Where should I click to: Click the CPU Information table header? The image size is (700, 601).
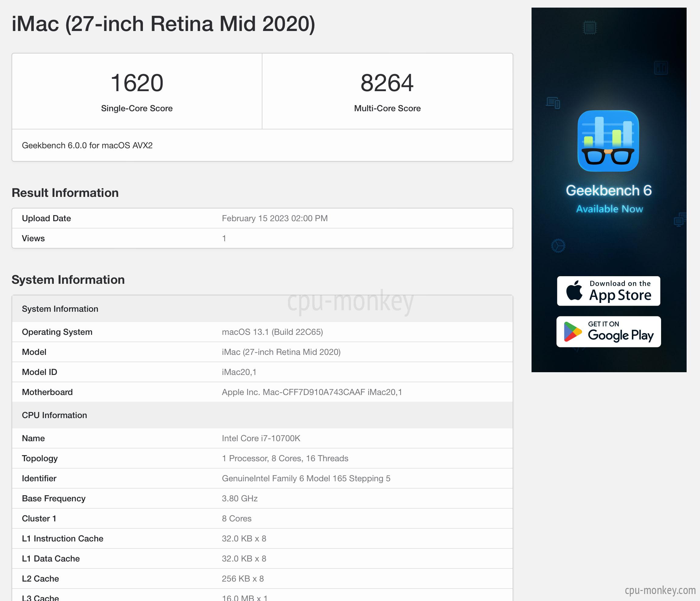262,415
